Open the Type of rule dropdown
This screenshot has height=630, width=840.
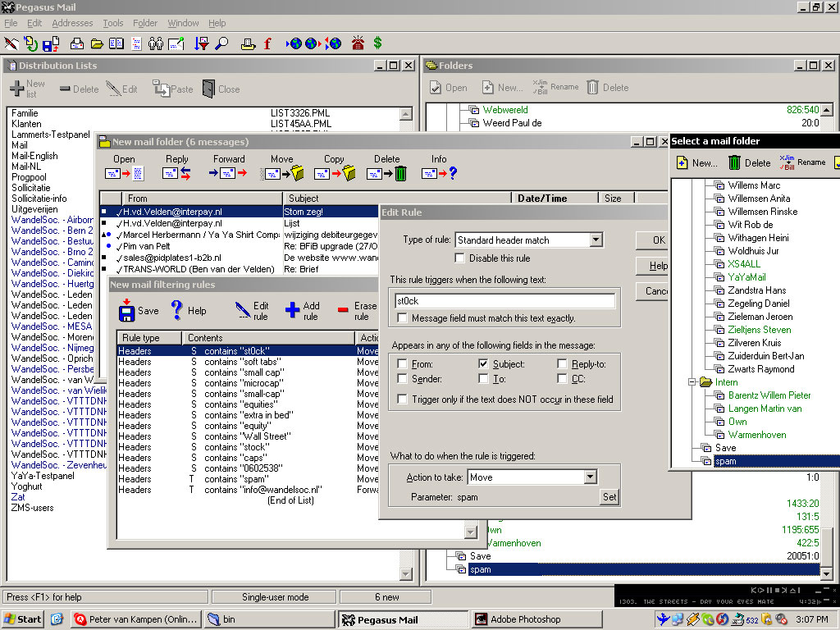coord(596,240)
